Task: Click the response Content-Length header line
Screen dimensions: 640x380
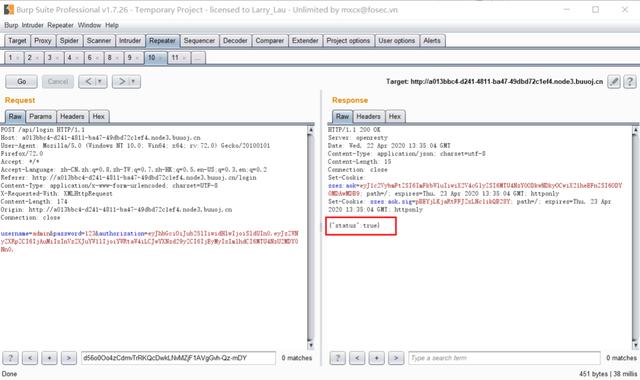Action: click(x=360, y=162)
